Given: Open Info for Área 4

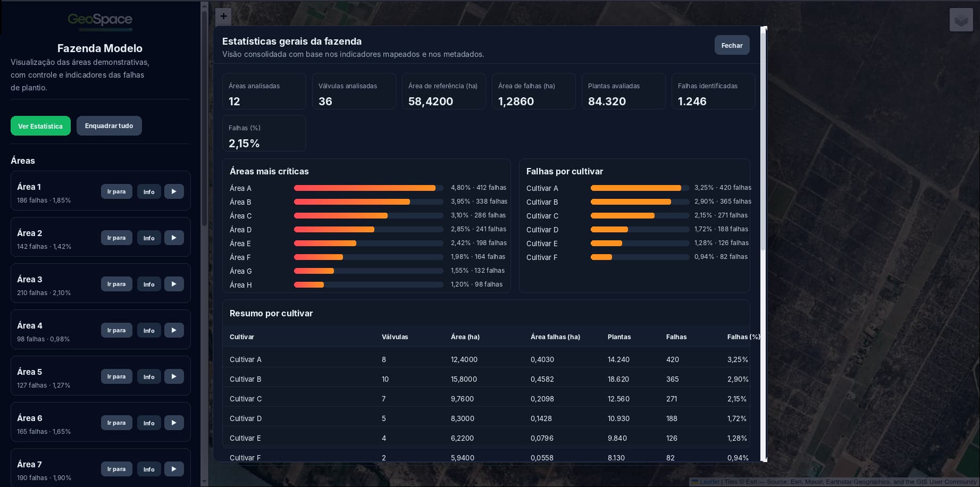Looking at the screenshot, I should tap(149, 330).
